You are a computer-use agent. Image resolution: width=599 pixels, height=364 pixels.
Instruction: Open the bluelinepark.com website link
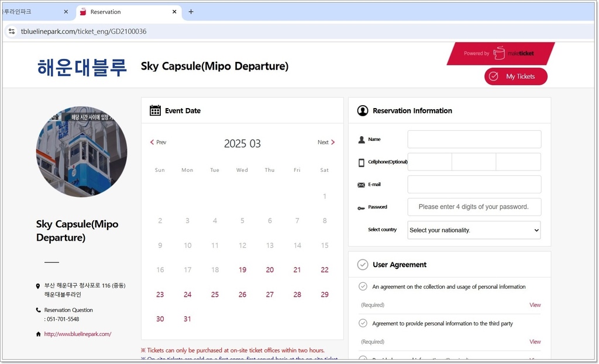[x=78, y=334]
